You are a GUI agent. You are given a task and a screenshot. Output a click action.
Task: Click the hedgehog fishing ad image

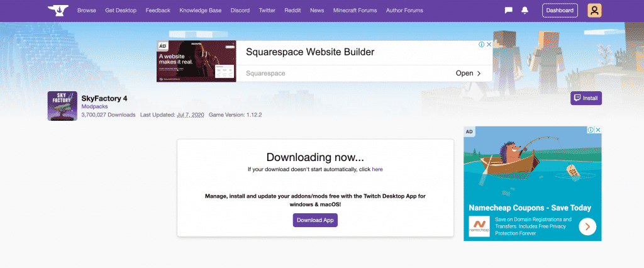click(532, 163)
